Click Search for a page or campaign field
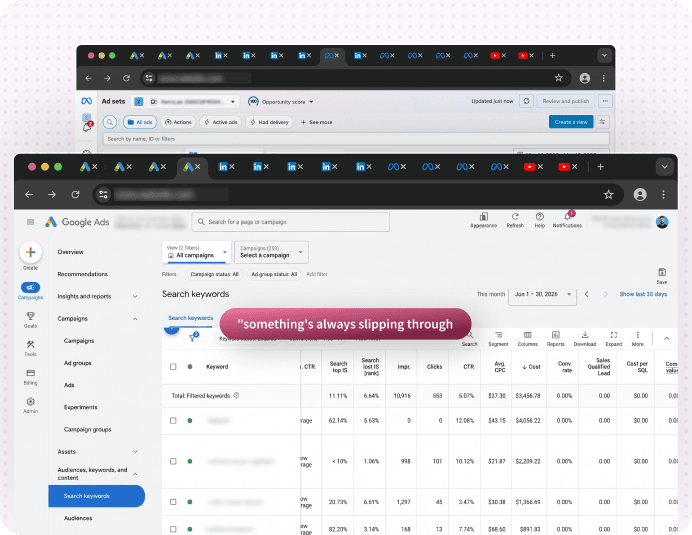This screenshot has width=692, height=535. click(x=290, y=222)
